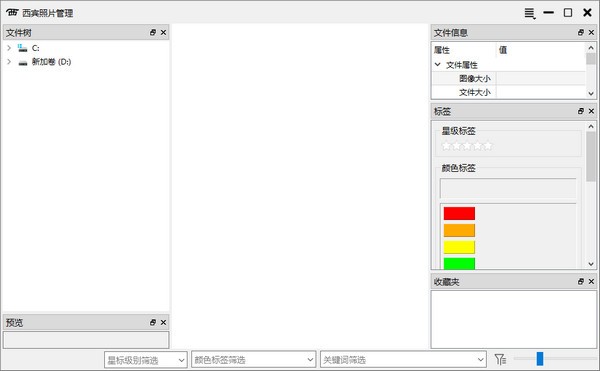Click scroll down arrow in 标签 panel
600x371 pixels.
coord(591,264)
